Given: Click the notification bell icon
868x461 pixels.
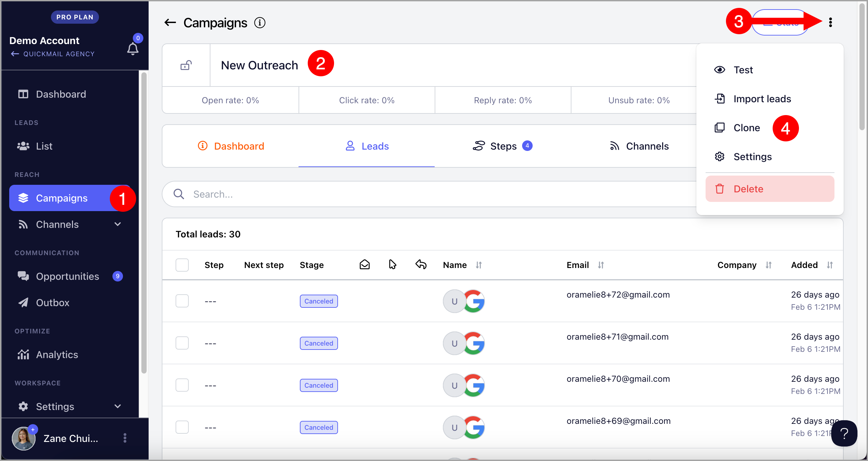Looking at the screenshot, I should click(x=133, y=49).
